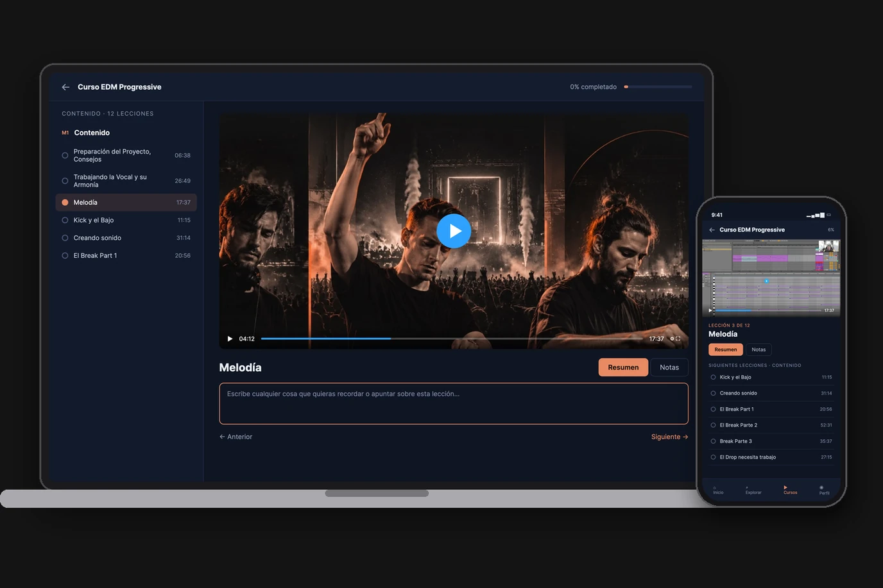Switch to Resumen tab on laptop
Image resolution: width=883 pixels, height=588 pixels.
click(623, 367)
